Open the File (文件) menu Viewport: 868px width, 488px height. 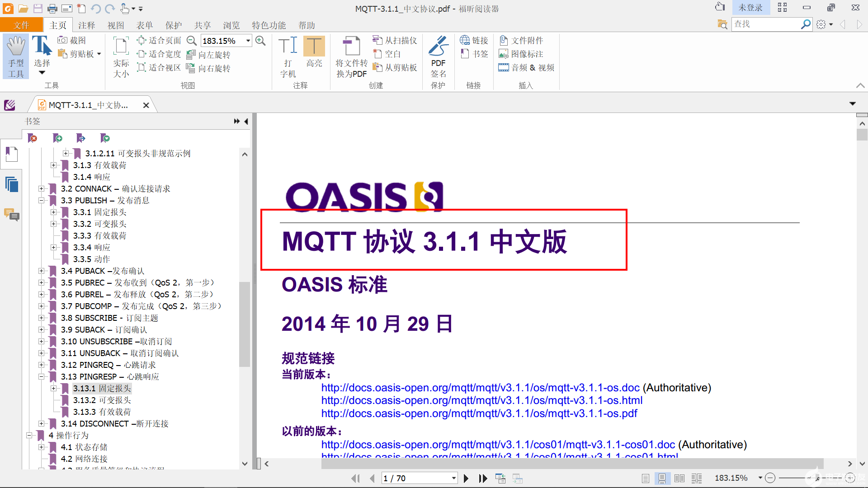click(21, 25)
